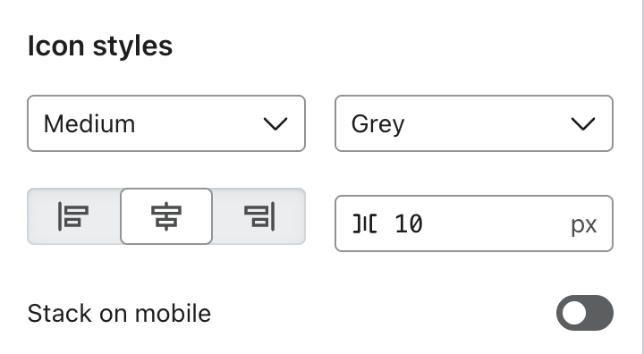Image resolution: width=644 pixels, height=354 pixels.
Task: Enable the Stack on mobile switch
Action: pos(585,313)
